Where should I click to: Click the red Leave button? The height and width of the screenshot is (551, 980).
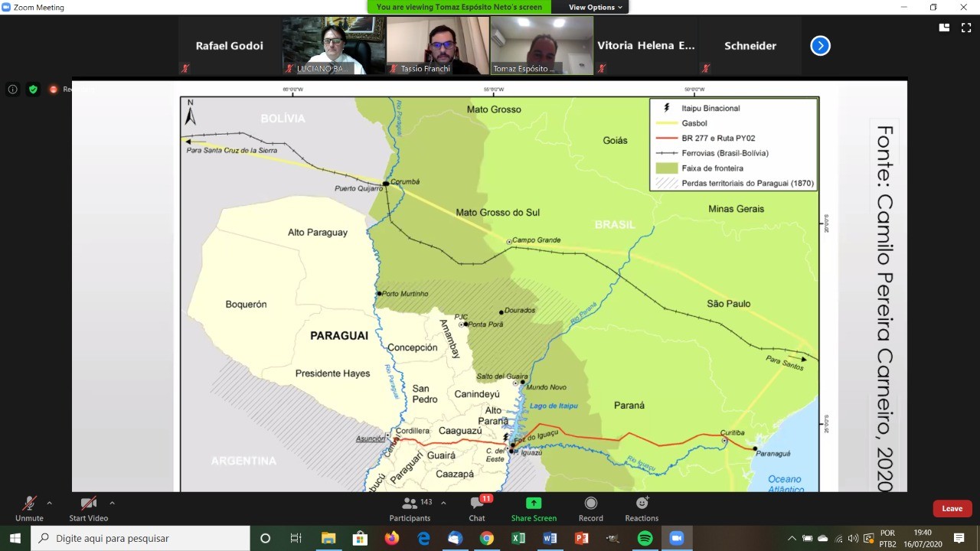[952, 509]
